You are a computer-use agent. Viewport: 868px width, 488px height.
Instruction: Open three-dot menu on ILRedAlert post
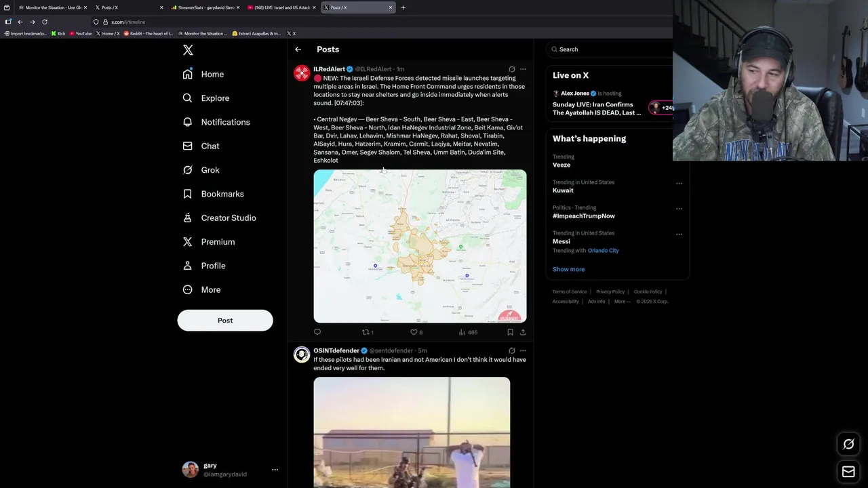[523, 69]
